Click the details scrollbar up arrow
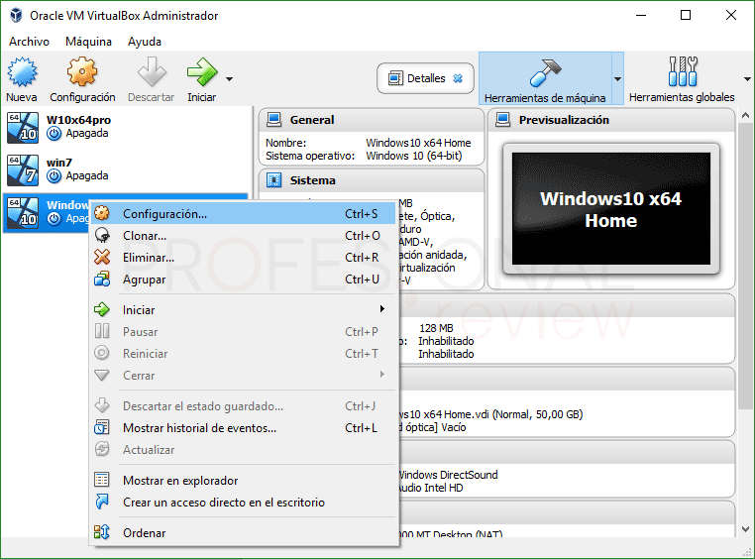 pos(745,116)
